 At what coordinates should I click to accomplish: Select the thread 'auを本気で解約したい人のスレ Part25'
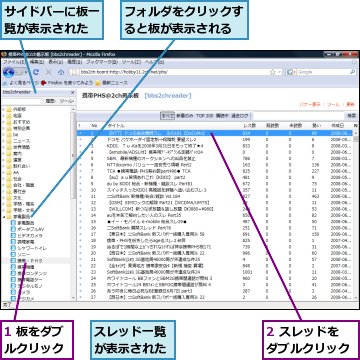(x=144, y=215)
